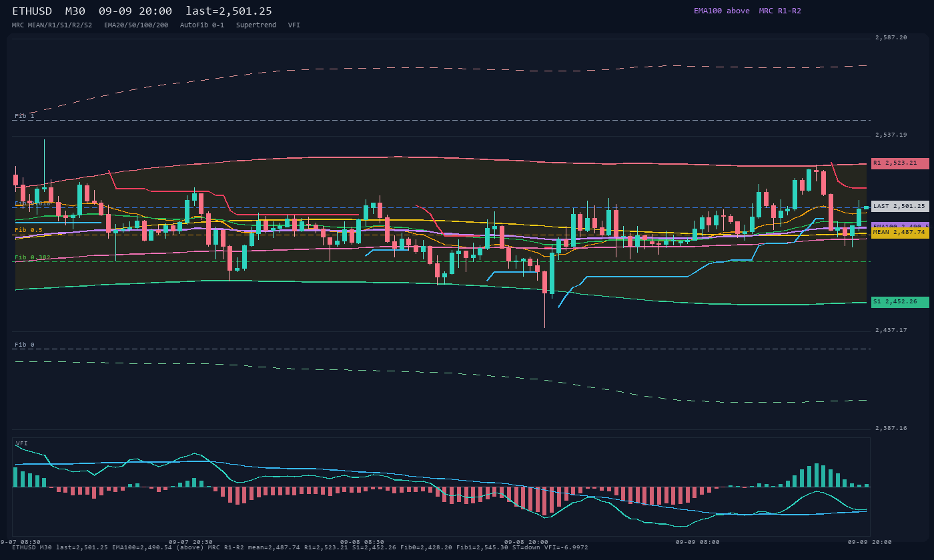Select the M30 timeframe label
Image resolution: width=934 pixels, height=560 pixels.
[75, 11]
